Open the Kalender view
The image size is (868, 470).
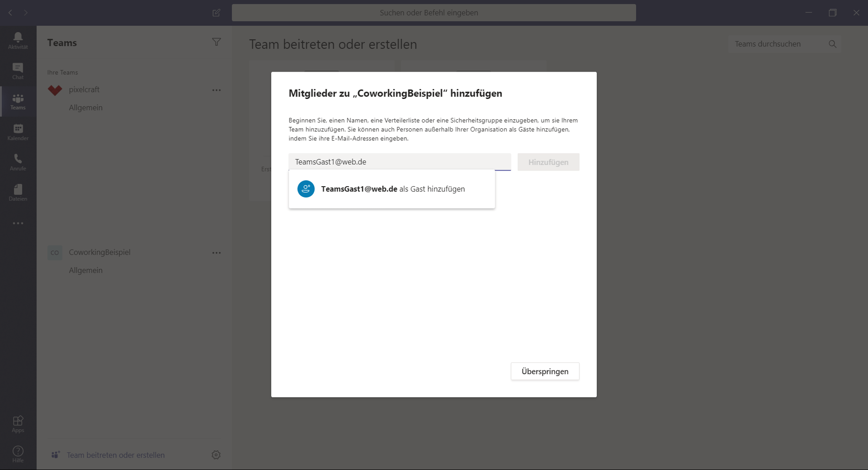click(18, 132)
